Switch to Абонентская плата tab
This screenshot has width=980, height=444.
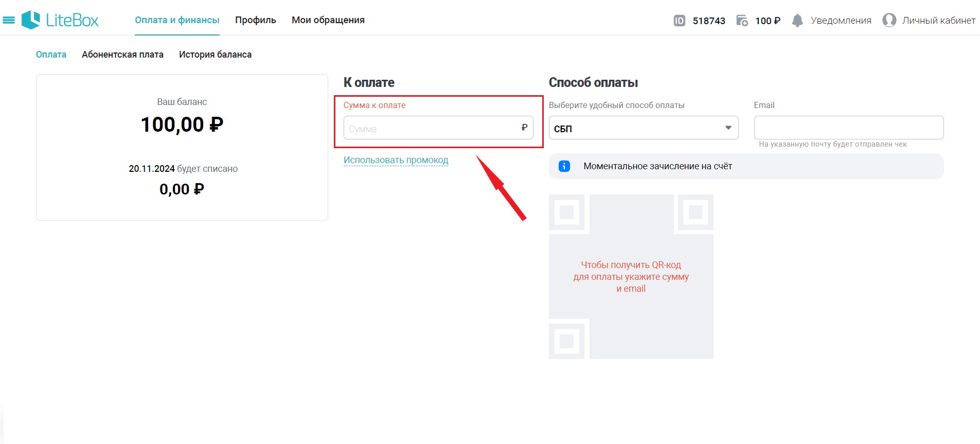(122, 55)
